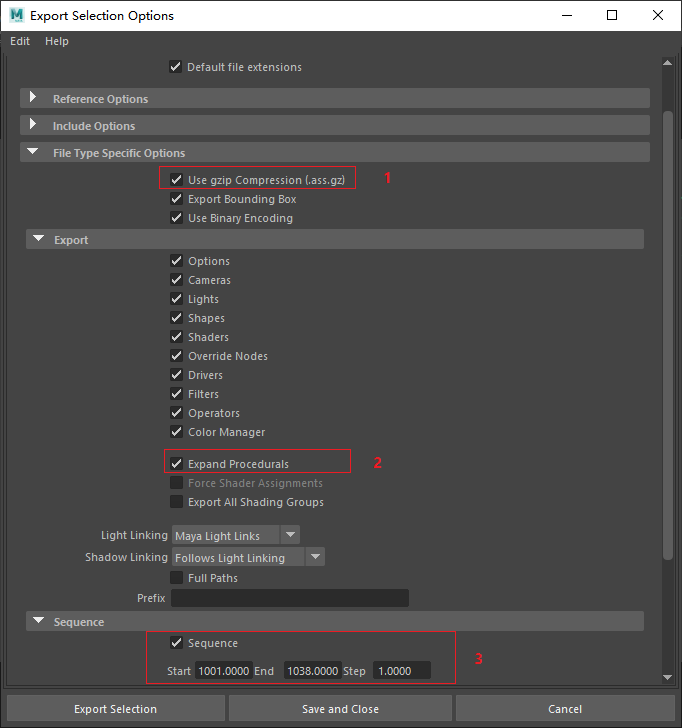The image size is (682, 728).
Task: Expand the Include Options section
Action: (33, 125)
